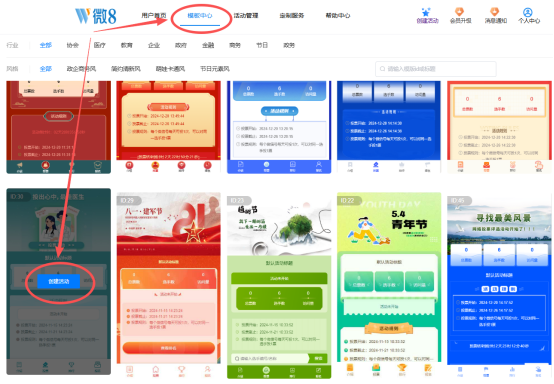Screen dimensions: 554x384
Task: Focus the template search input field
Action: [x=436, y=69]
